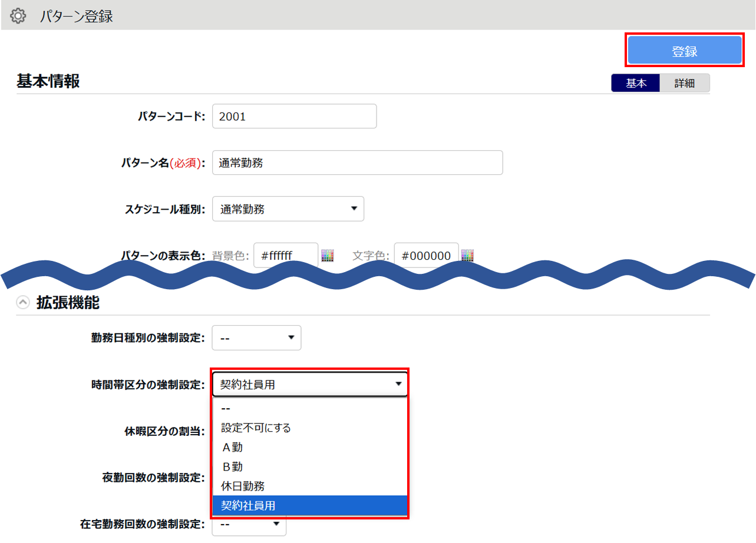Click the パターンコード input field
756x543 pixels.
point(293,117)
